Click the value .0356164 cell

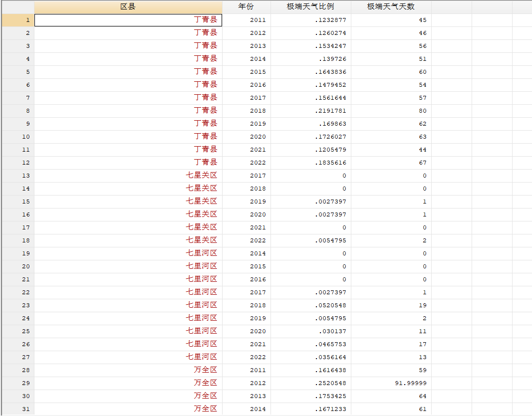[311, 357]
